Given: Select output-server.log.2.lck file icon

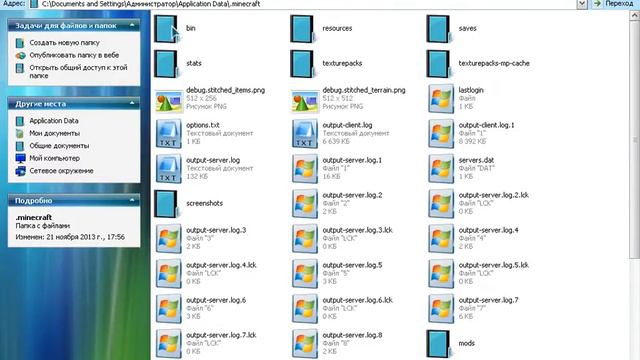Looking at the screenshot, I should (441, 204).
